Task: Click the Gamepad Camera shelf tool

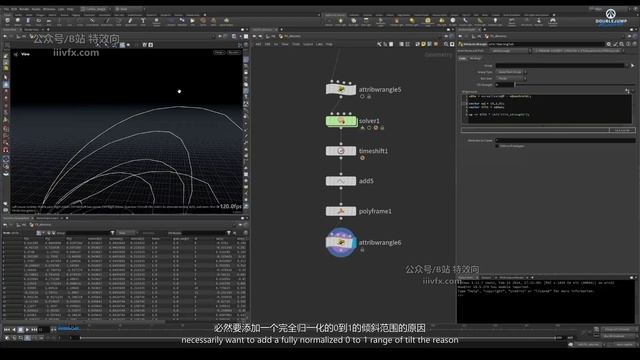Action: [x=553, y=21]
